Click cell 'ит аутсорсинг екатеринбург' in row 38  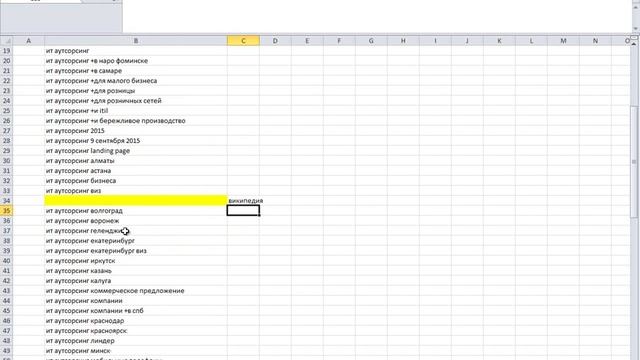coord(136,241)
